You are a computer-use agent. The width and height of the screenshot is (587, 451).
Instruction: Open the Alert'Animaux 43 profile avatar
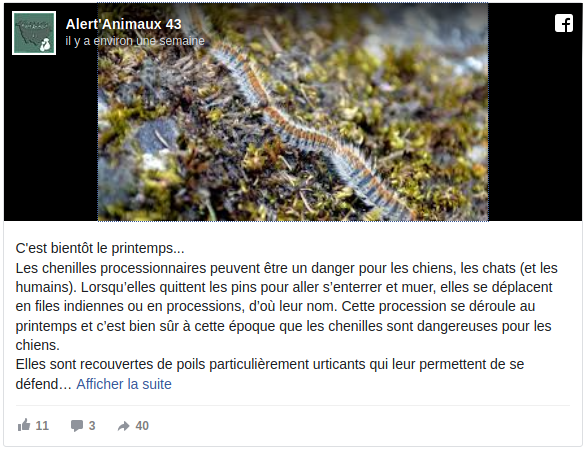point(34,33)
